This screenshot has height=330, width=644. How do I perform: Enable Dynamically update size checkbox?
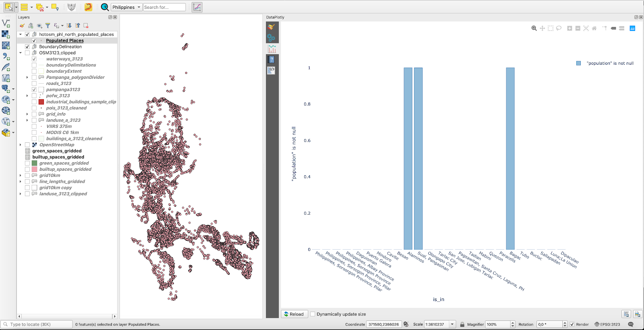coord(313,314)
